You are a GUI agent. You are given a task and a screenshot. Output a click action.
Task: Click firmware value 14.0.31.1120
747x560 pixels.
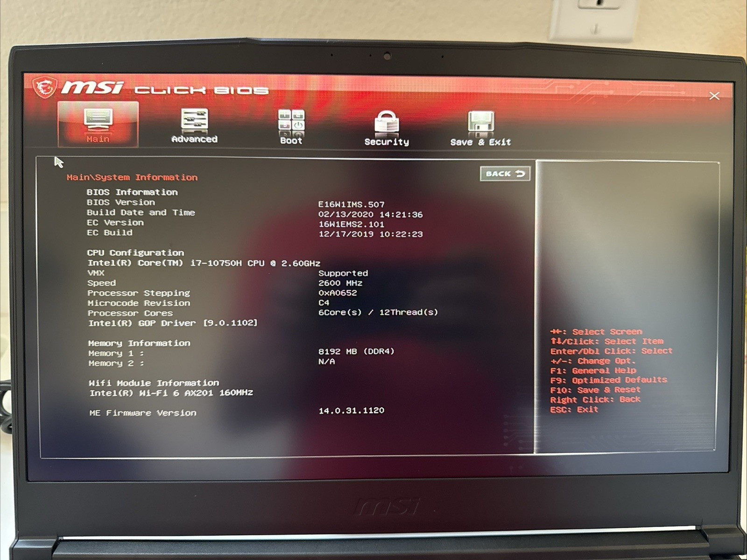[352, 411]
